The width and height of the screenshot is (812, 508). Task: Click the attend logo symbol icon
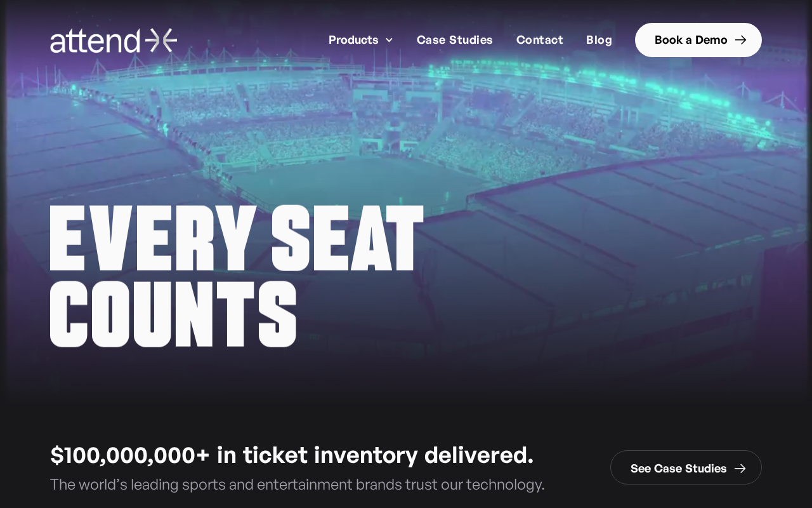(161, 40)
